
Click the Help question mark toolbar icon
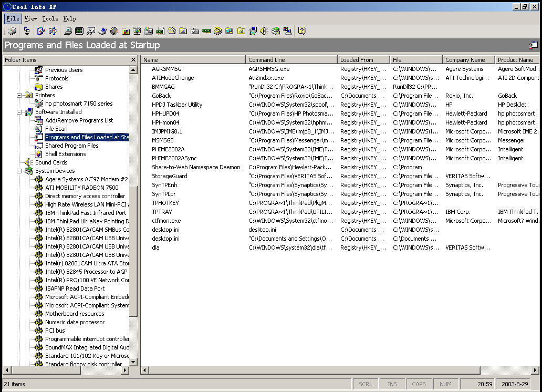302,31
